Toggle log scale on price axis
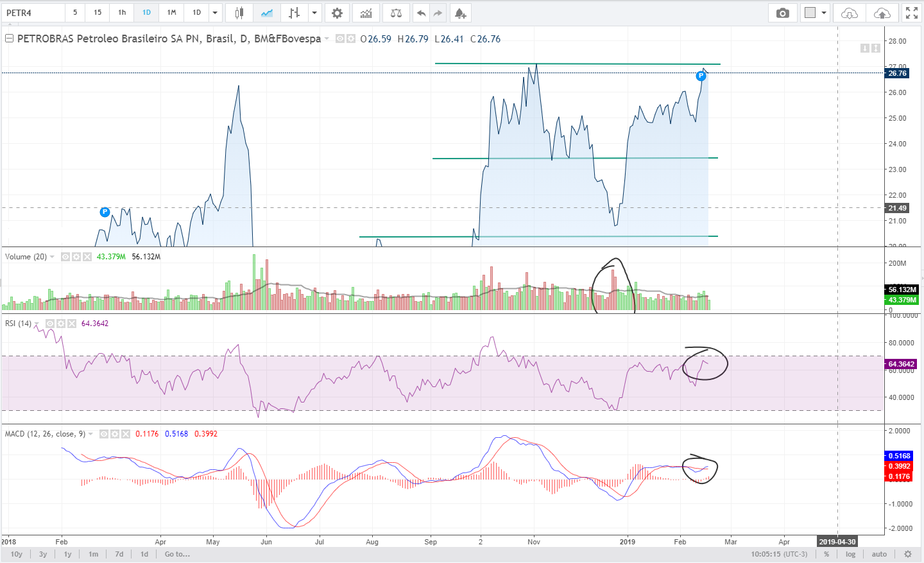This screenshot has height=563, width=924. tap(850, 554)
